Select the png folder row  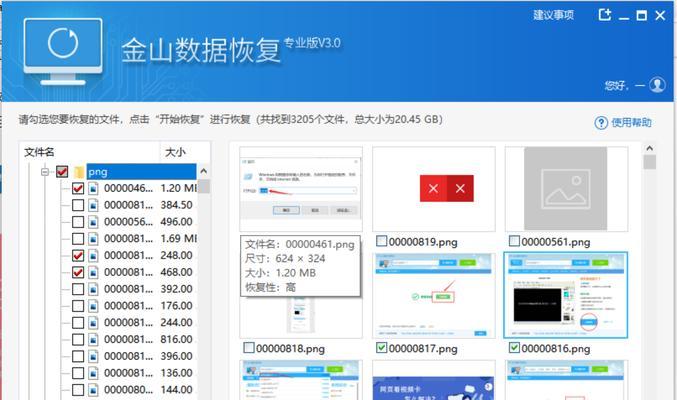coord(141,172)
